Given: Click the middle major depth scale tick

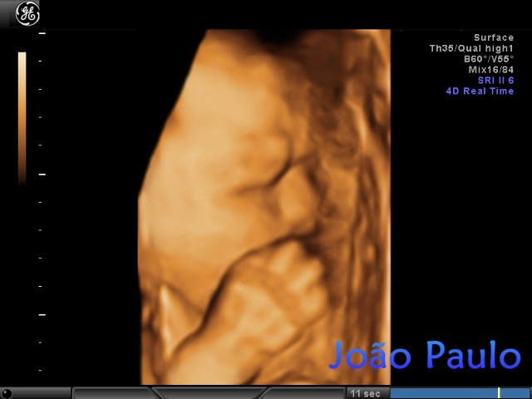Looking at the screenshot, I should (x=42, y=174).
